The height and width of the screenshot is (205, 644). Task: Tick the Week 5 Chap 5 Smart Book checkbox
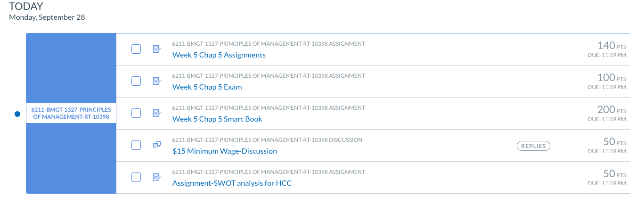tap(136, 113)
